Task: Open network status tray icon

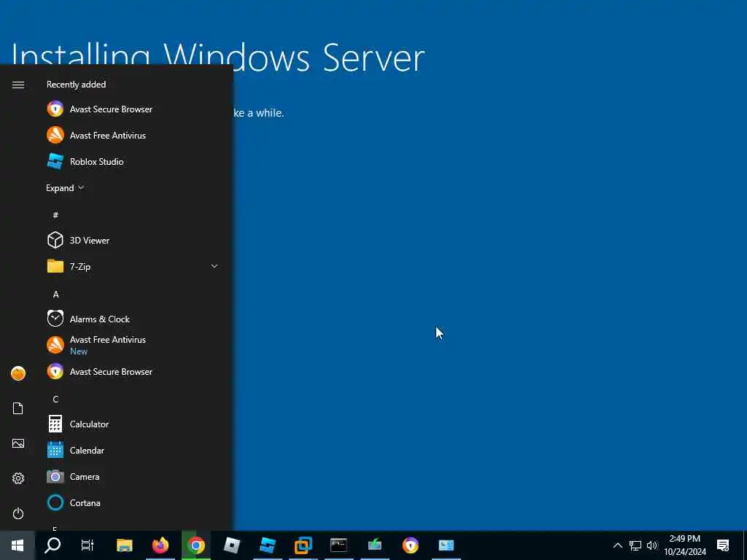Action: pos(635,545)
